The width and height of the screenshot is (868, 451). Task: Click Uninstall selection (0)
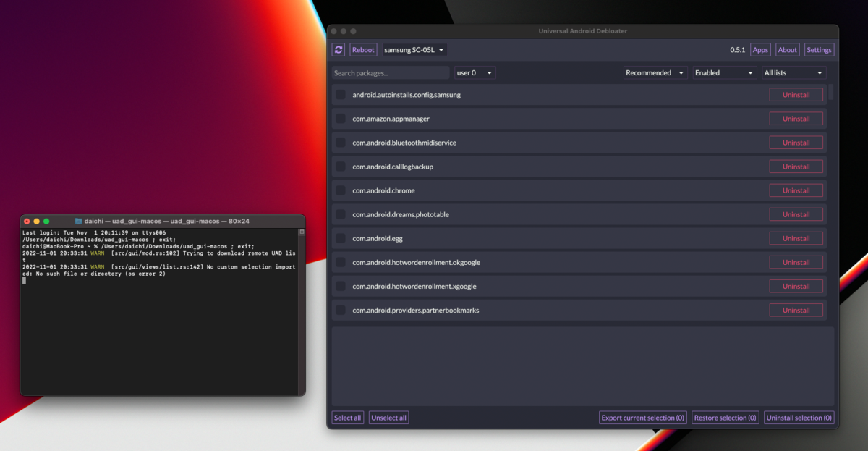click(799, 418)
